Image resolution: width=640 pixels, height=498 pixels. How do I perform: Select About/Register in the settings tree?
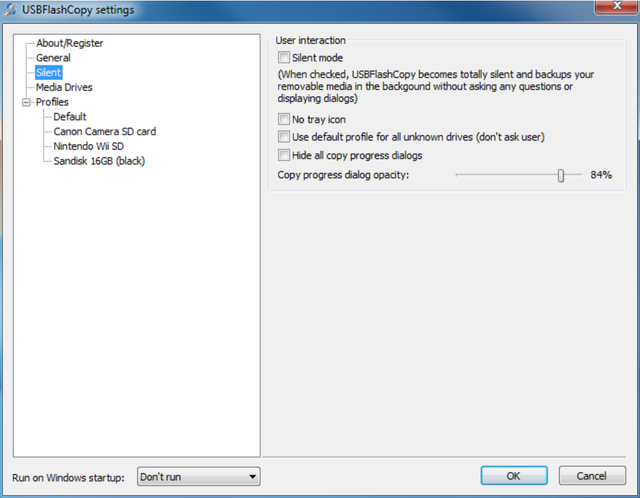pyautogui.click(x=69, y=43)
